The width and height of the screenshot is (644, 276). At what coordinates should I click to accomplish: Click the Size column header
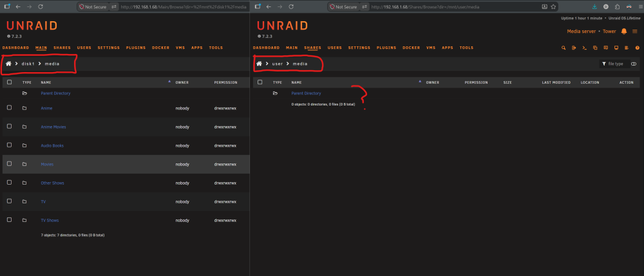pos(507,82)
